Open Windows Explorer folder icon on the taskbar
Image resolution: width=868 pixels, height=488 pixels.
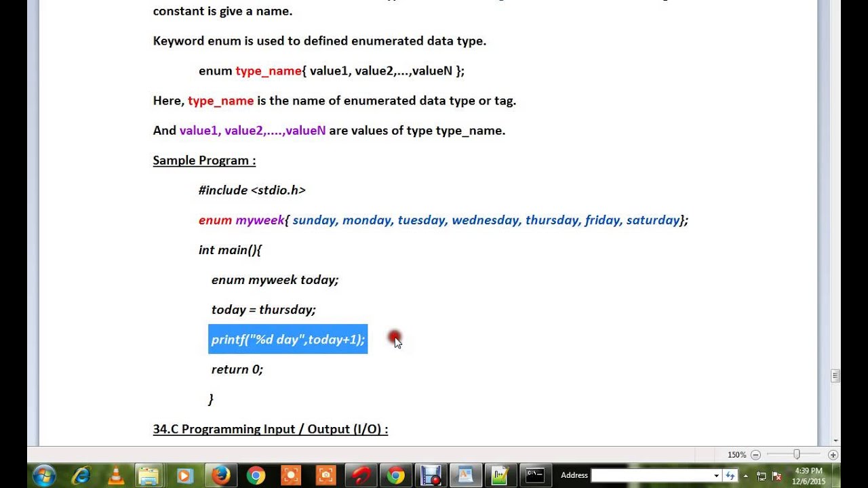click(149, 476)
